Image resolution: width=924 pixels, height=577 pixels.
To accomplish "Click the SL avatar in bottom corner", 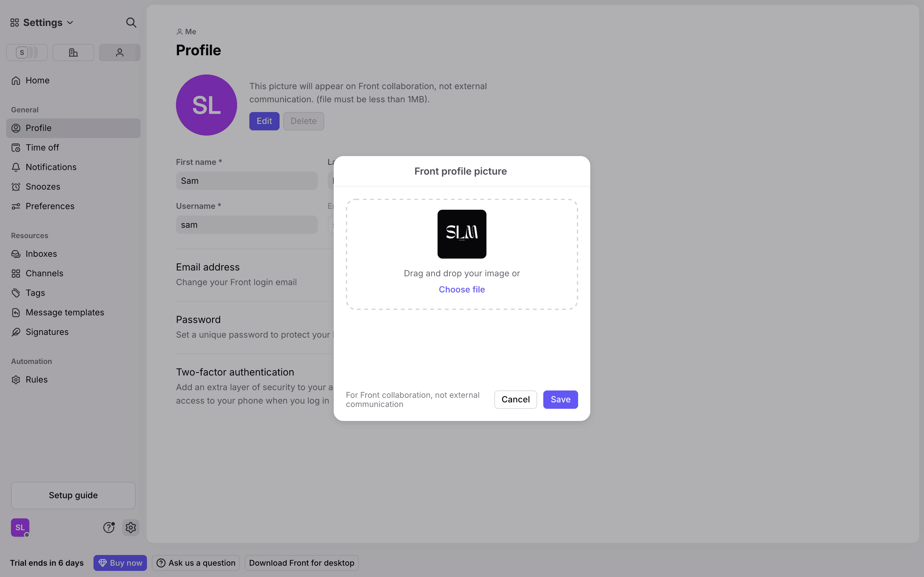I will (20, 528).
